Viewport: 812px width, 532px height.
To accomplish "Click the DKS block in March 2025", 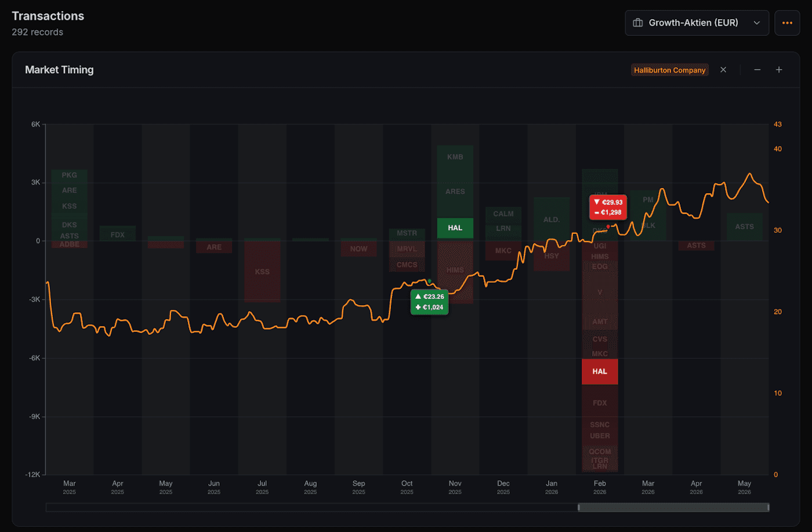I will click(x=70, y=225).
